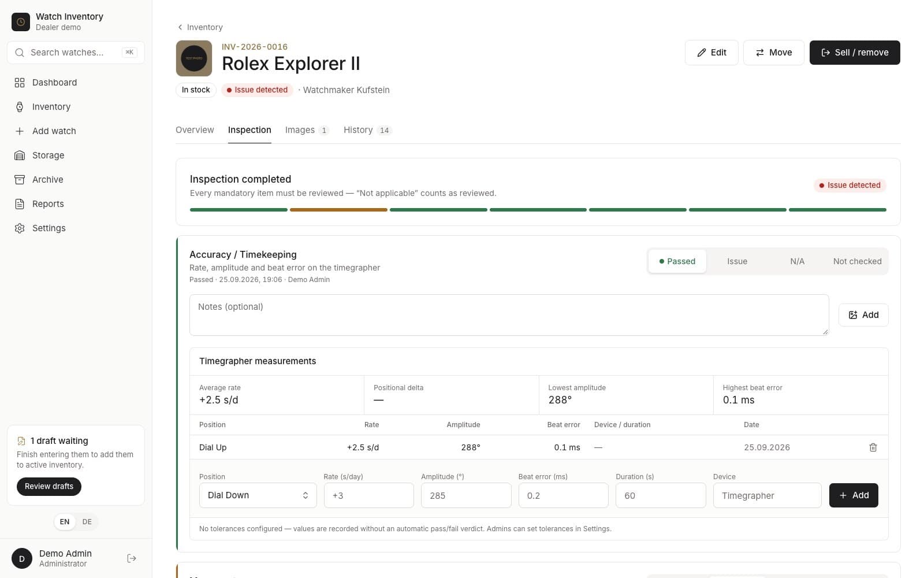Open the Position dropdown Dial Down
This screenshot has width=924, height=578.
[258, 495]
